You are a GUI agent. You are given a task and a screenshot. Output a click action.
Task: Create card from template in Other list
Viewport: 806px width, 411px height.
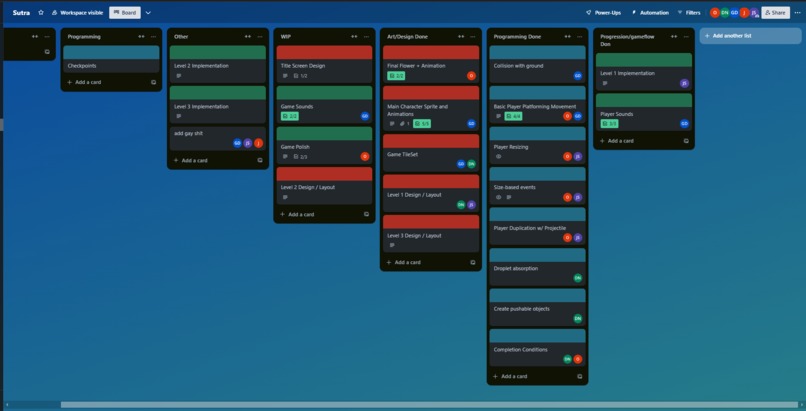260,160
